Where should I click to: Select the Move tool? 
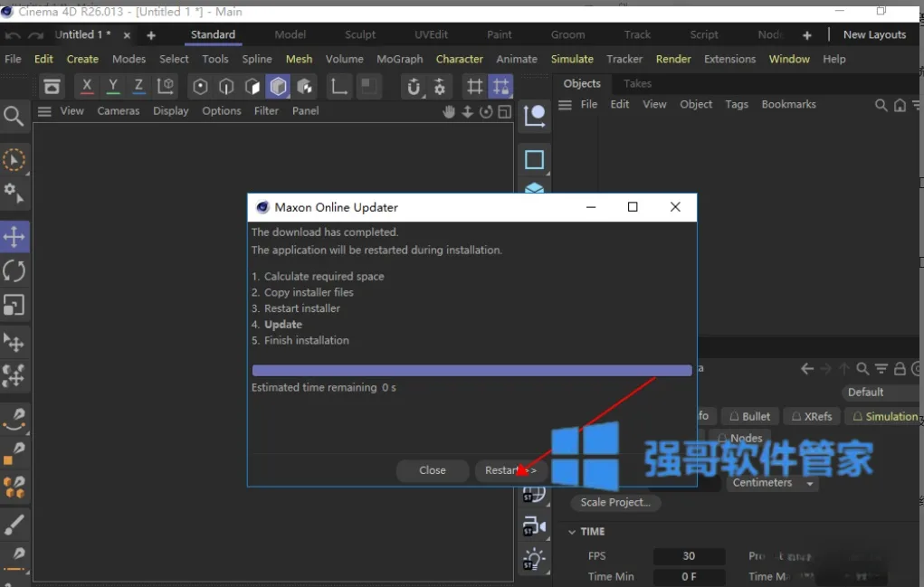tap(14, 237)
